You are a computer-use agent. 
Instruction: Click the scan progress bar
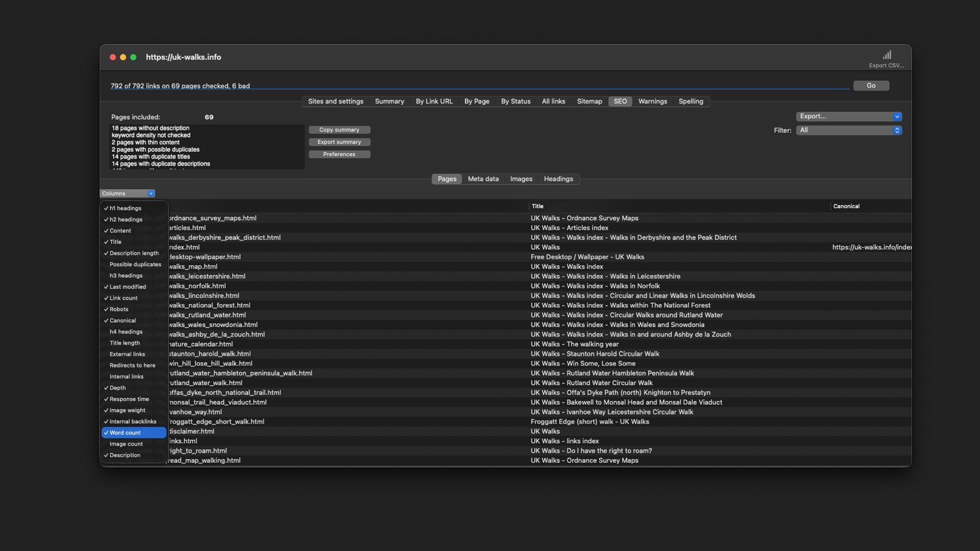click(480, 89)
